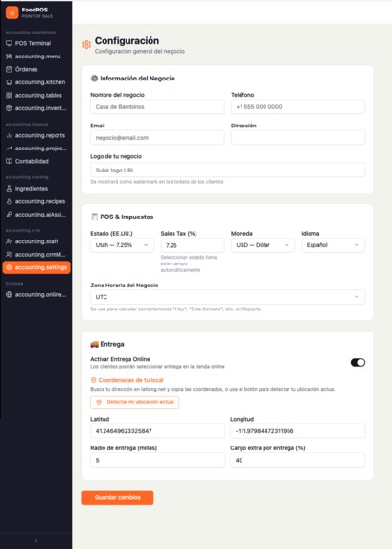Click the Coordenadas de tu local link
This screenshot has width=392, height=549.
[x=130, y=380]
